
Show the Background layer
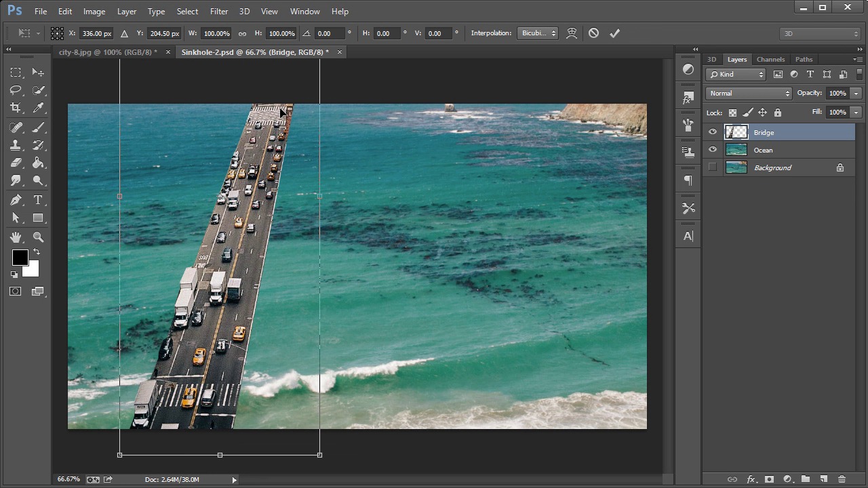point(712,168)
